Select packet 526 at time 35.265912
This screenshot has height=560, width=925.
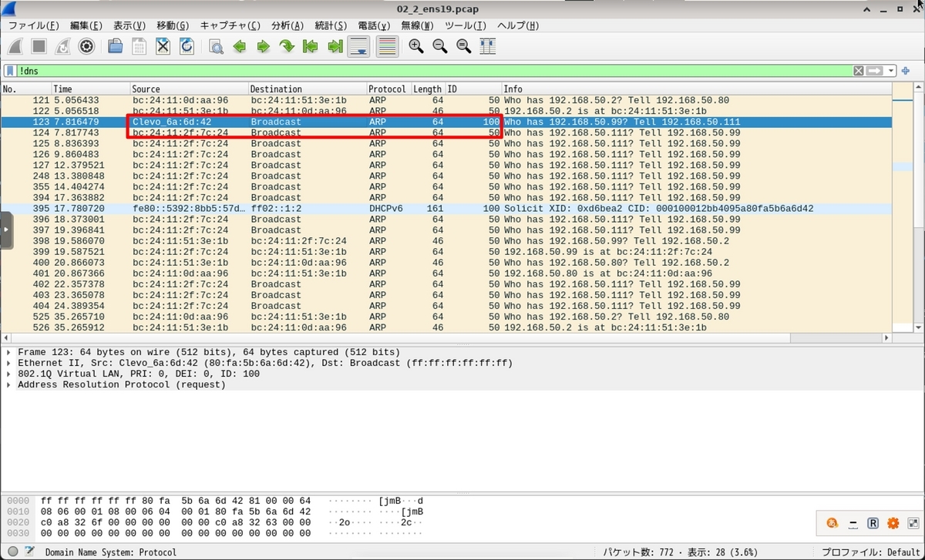click(x=446, y=327)
